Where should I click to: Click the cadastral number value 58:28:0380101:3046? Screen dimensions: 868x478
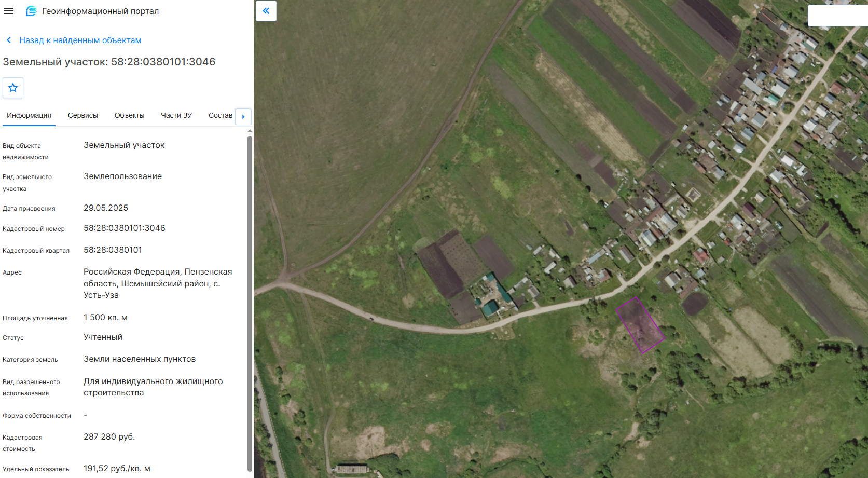pos(125,228)
